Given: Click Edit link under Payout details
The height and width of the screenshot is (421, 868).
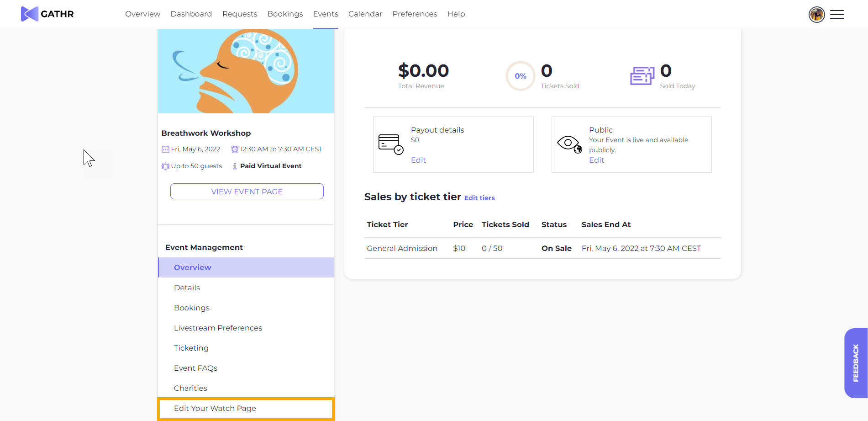Looking at the screenshot, I should (418, 160).
